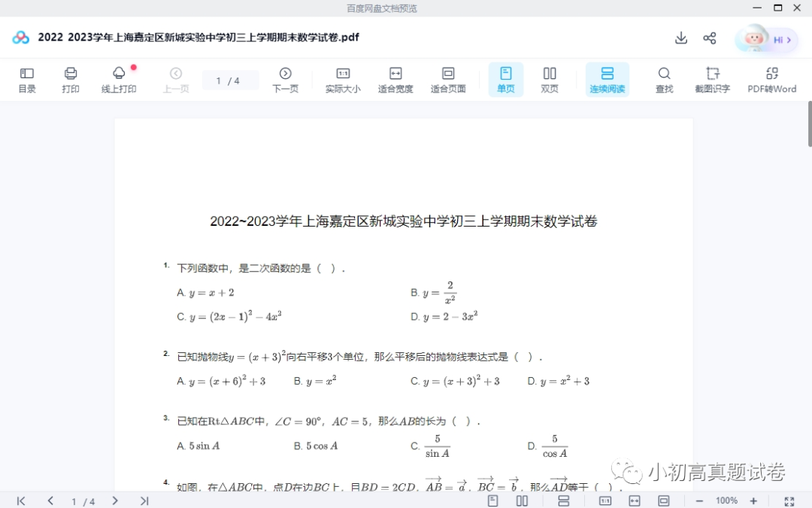Click question 1 option A. y = x + 2
Image resolution: width=812 pixels, height=508 pixels.
coord(205,293)
